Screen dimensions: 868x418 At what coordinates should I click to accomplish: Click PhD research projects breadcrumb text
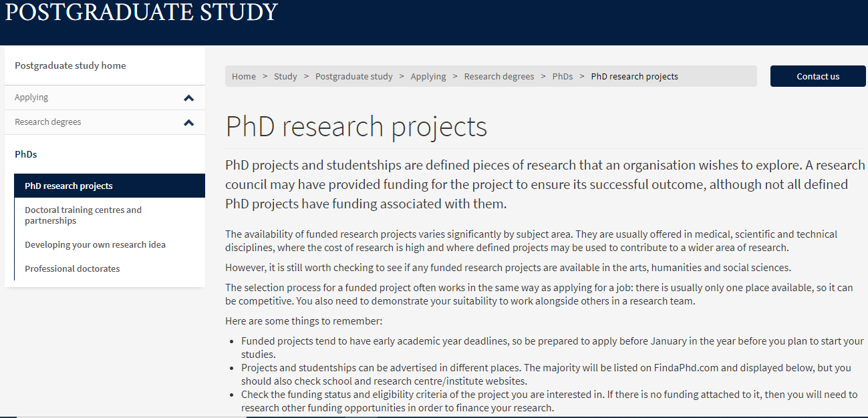(635, 76)
